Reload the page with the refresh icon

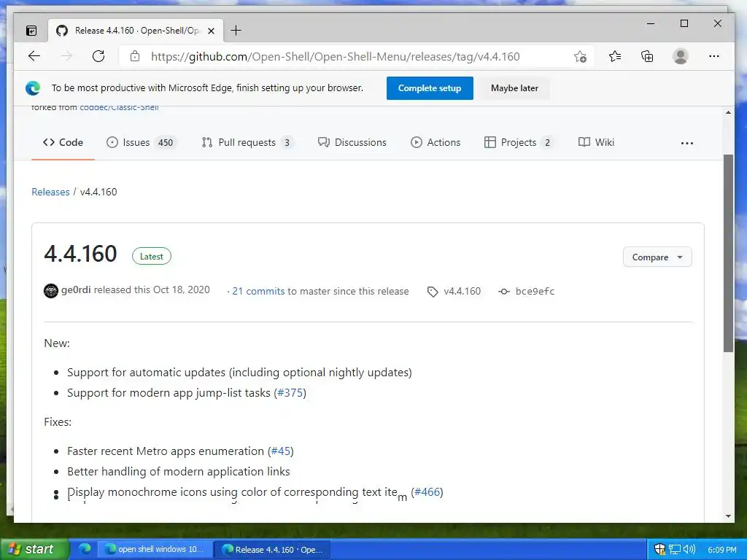(98, 56)
